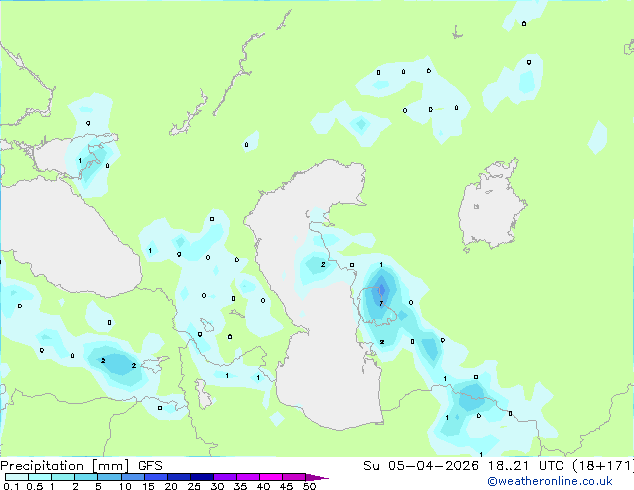Click the "50" legend scale label
Image resolution: width=634 pixels, height=490 pixels.
point(309,486)
